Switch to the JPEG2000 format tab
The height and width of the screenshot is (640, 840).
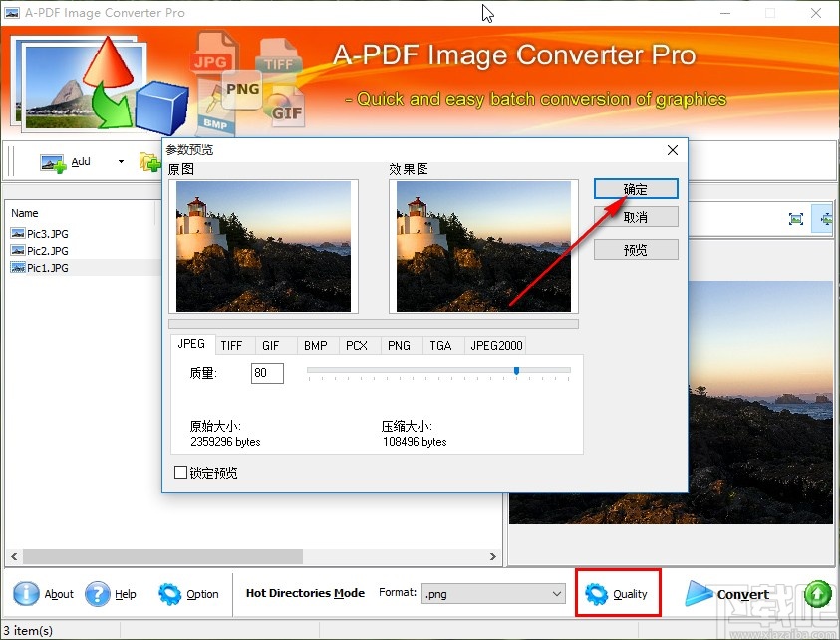(x=495, y=345)
